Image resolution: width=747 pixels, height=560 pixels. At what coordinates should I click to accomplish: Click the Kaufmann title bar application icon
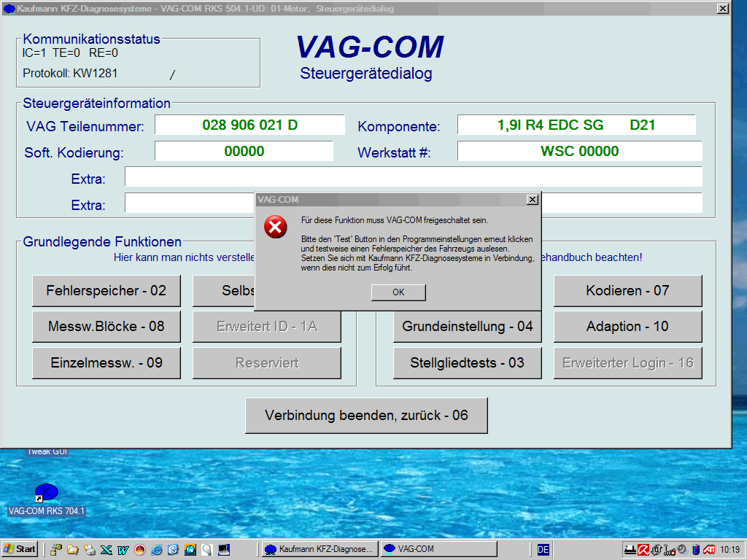[x=9, y=9]
